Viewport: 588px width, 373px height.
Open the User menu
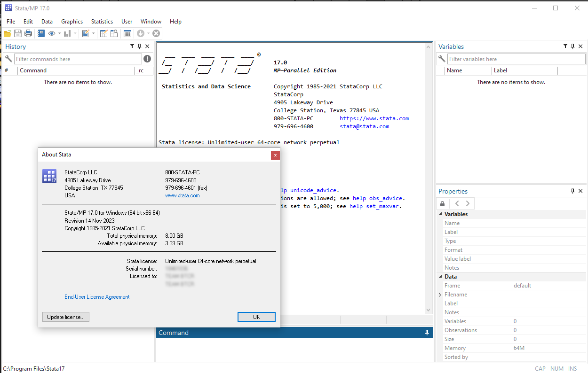pyautogui.click(x=127, y=22)
